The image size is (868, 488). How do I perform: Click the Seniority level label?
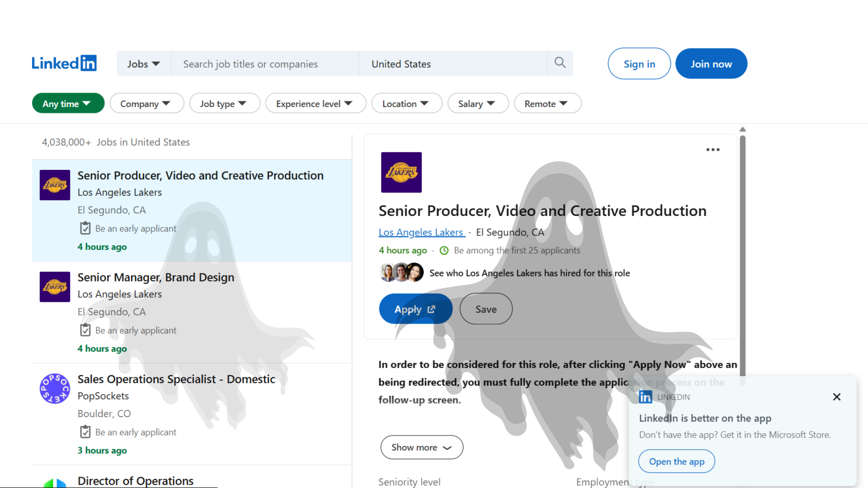[409, 482]
